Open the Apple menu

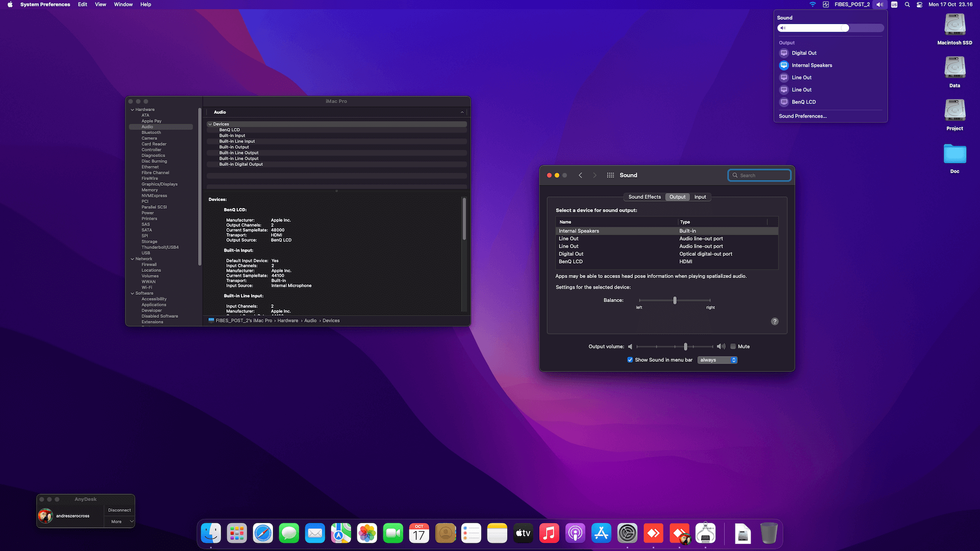(10, 4)
